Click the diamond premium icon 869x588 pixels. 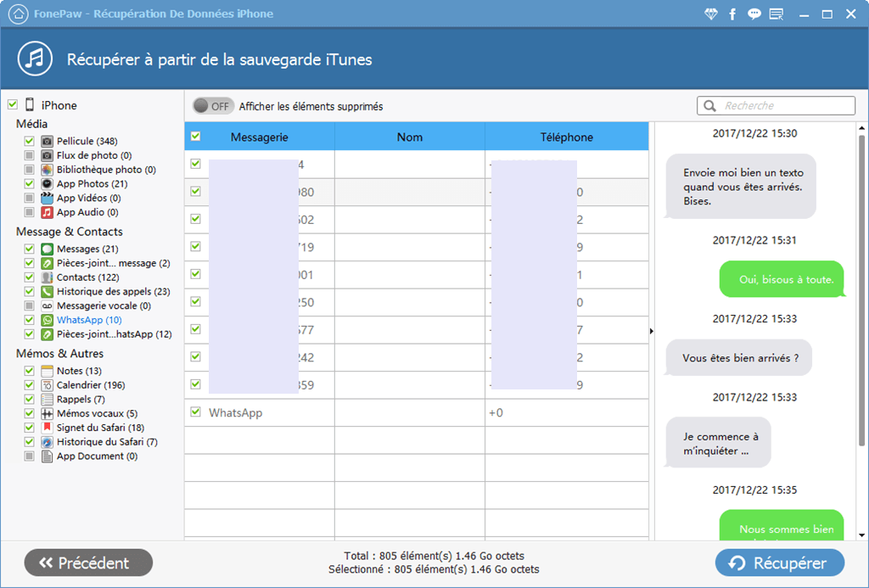pos(710,14)
